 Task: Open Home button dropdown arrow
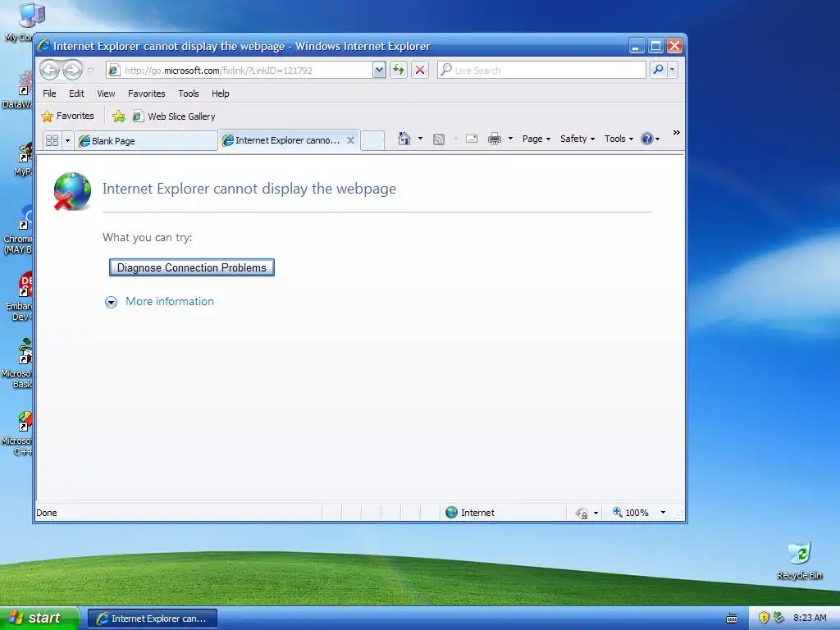pos(420,139)
